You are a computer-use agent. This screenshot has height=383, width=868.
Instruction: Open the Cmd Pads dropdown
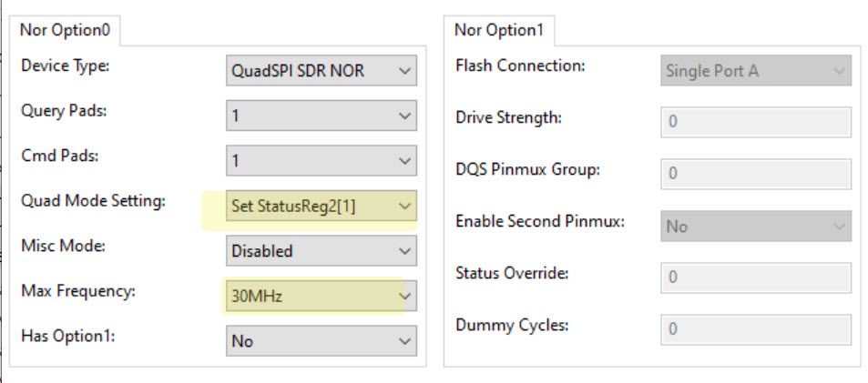coord(322,161)
